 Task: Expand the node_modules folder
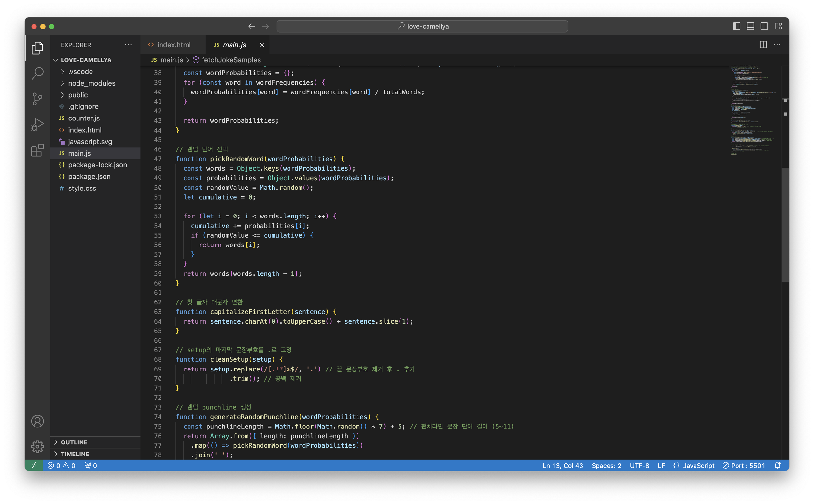point(91,83)
